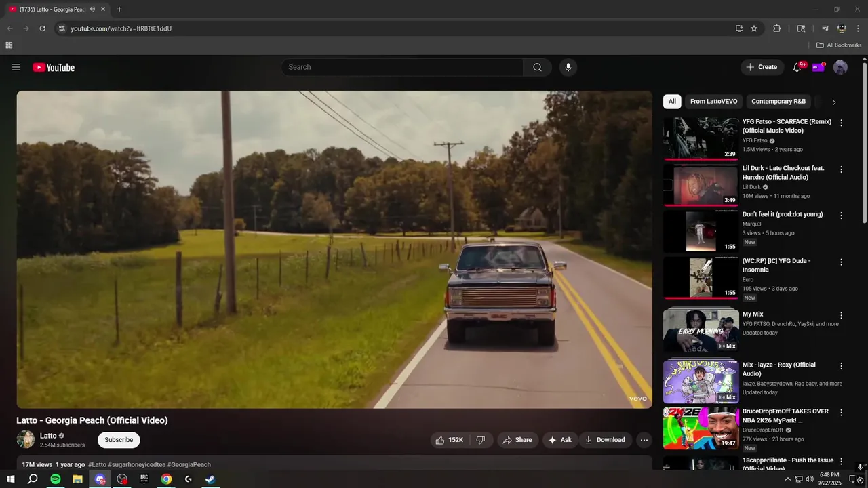This screenshot has height=488, width=868.
Task: Click the #GeorgiaPeach hashtag
Action: (x=189, y=465)
